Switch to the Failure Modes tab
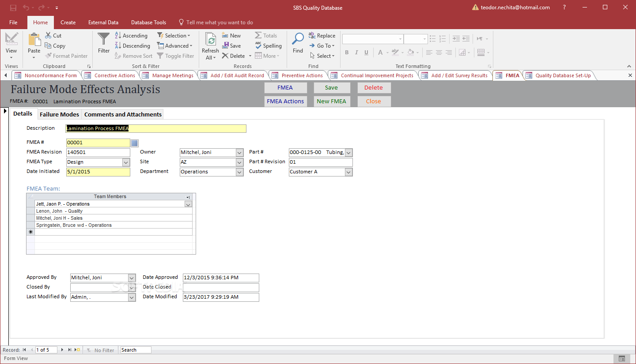 (59, 114)
